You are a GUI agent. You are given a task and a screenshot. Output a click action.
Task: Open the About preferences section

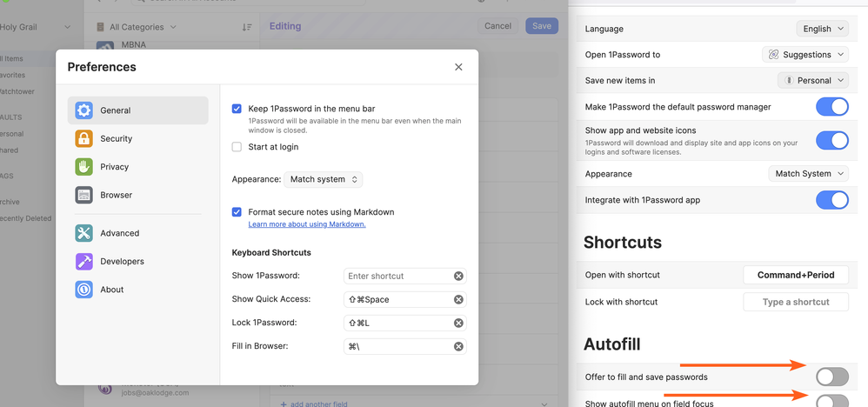(112, 290)
